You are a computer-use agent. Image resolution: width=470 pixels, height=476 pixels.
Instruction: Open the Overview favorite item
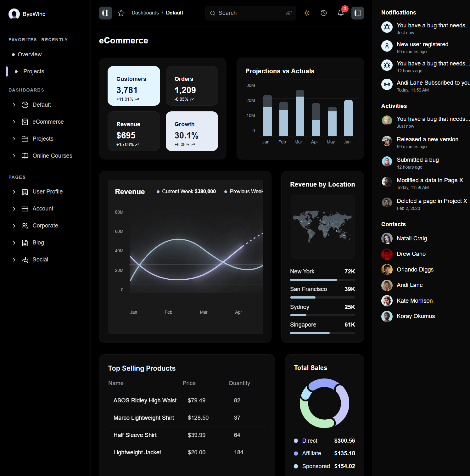tap(30, 54)
